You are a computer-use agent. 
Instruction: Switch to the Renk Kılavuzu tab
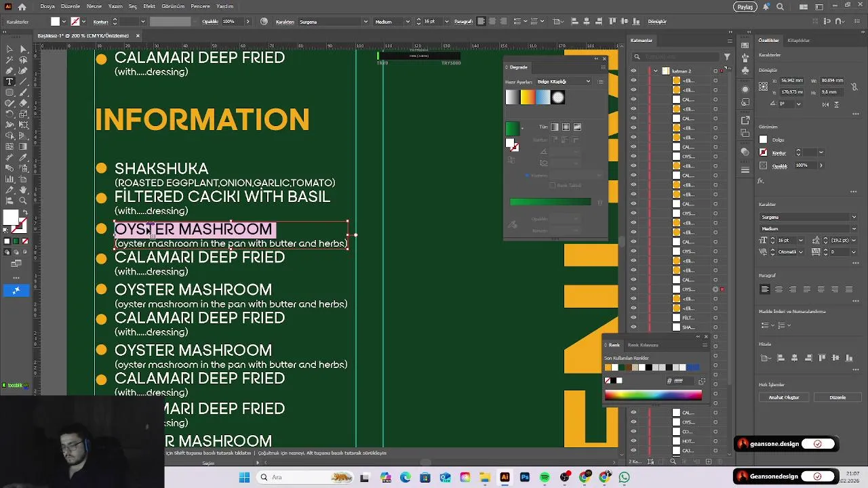pyautogui.click(x=643, y=345)
